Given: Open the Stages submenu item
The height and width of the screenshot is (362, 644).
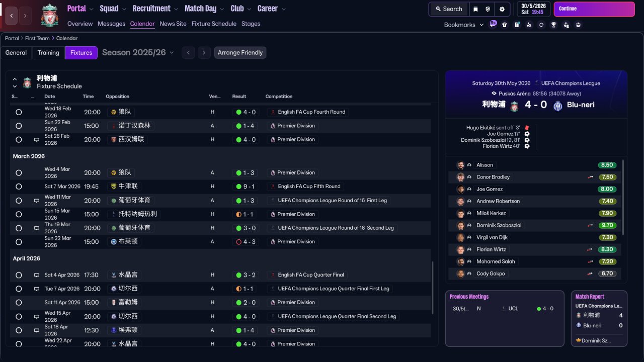Looking at the screenshot, I should [x=251, y=24].
